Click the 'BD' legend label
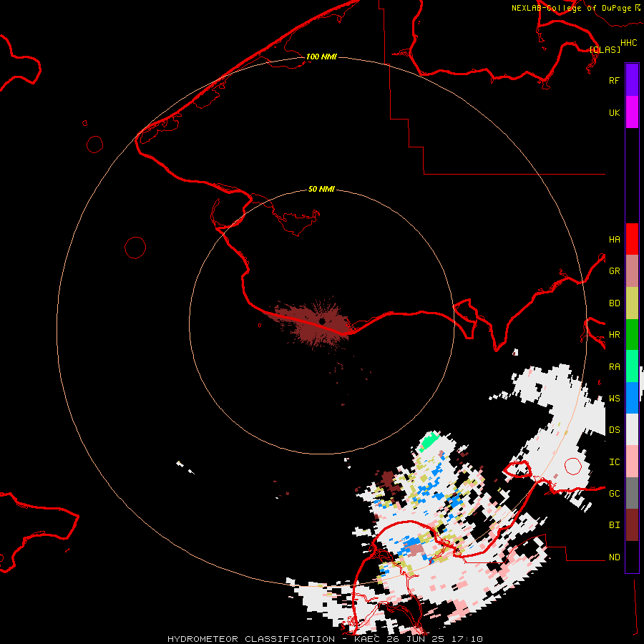The image size is (644, 644). (x=614, y=303)
